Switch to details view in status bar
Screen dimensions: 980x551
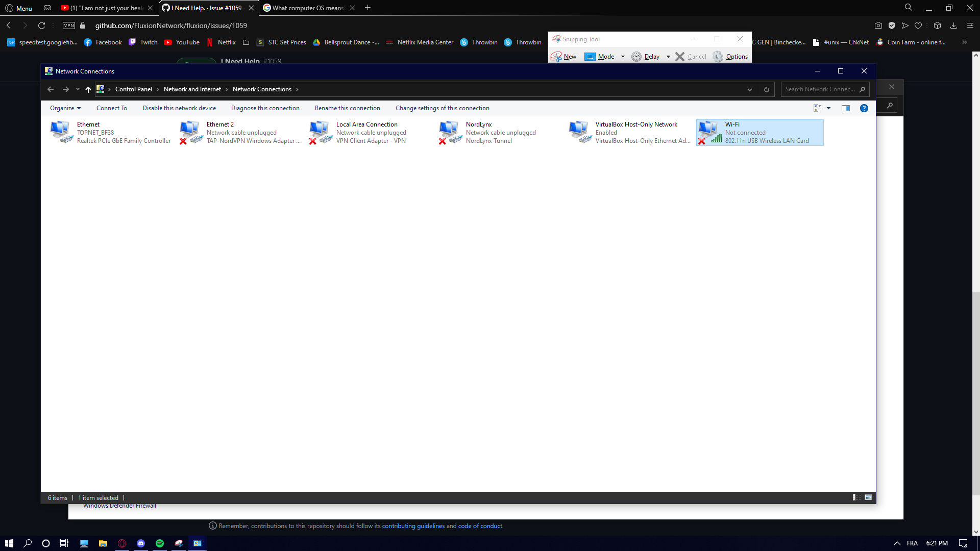tap(855, 497)
